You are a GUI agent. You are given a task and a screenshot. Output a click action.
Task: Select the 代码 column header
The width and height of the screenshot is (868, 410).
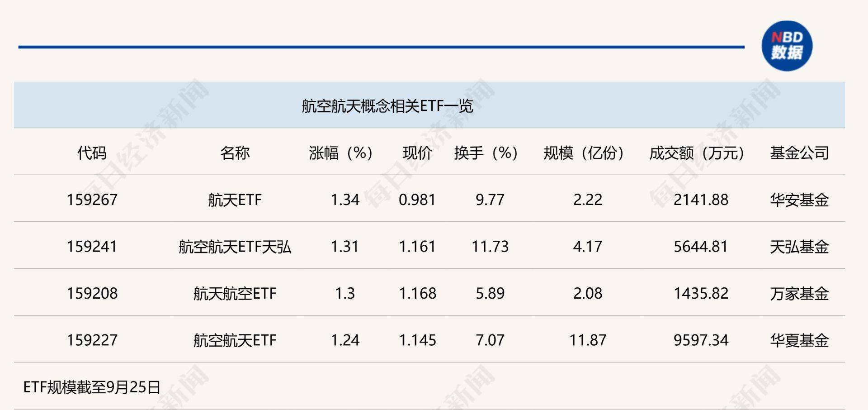[92, 153]
